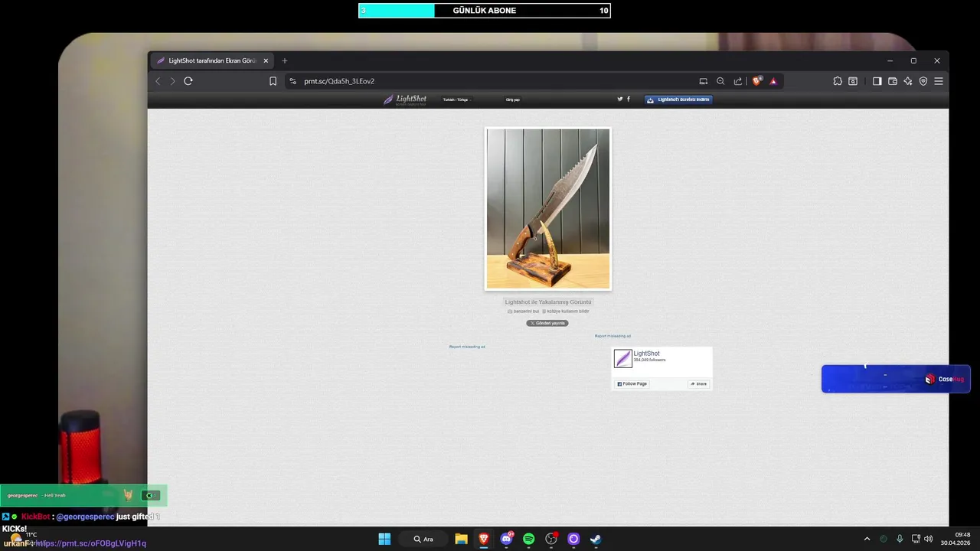The width and height of the screenshot is (980, 551).
Task: Click the Giriş yap login link
Action: pos(513,99)
